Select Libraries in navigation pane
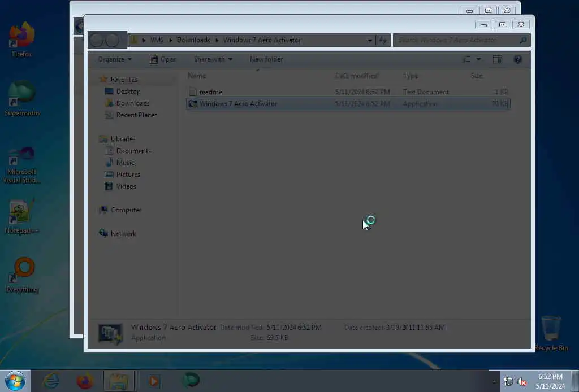 pyautogui.click(x=123, y=139)
